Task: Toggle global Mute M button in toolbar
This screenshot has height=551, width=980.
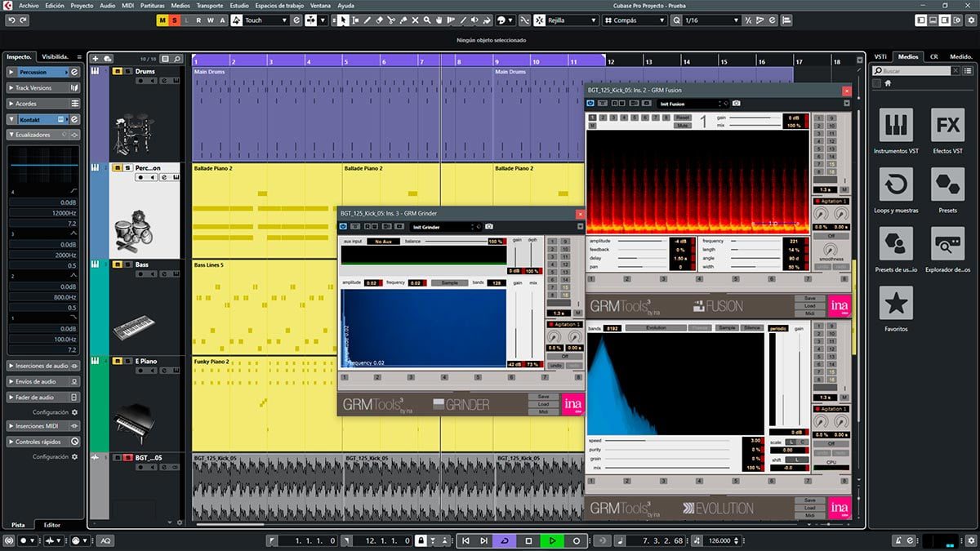Action: point(163,20)
